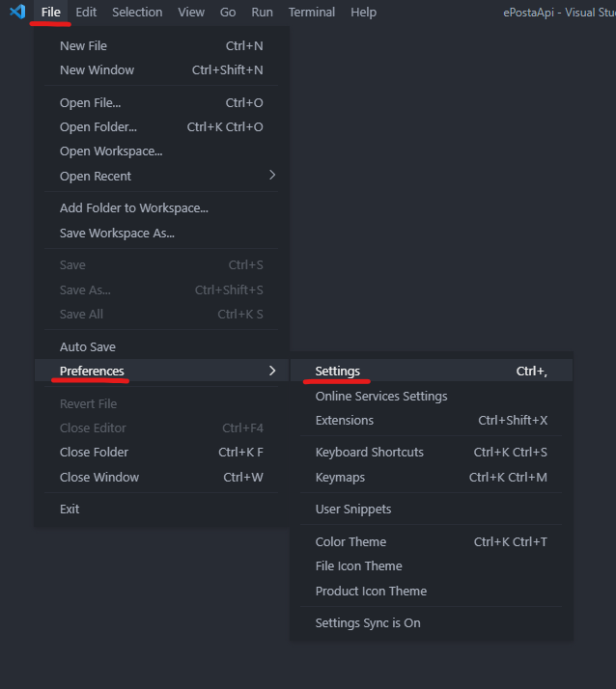Click Settings Sync is On
This screenshot has width=616, height=689.
click(431, 623)
